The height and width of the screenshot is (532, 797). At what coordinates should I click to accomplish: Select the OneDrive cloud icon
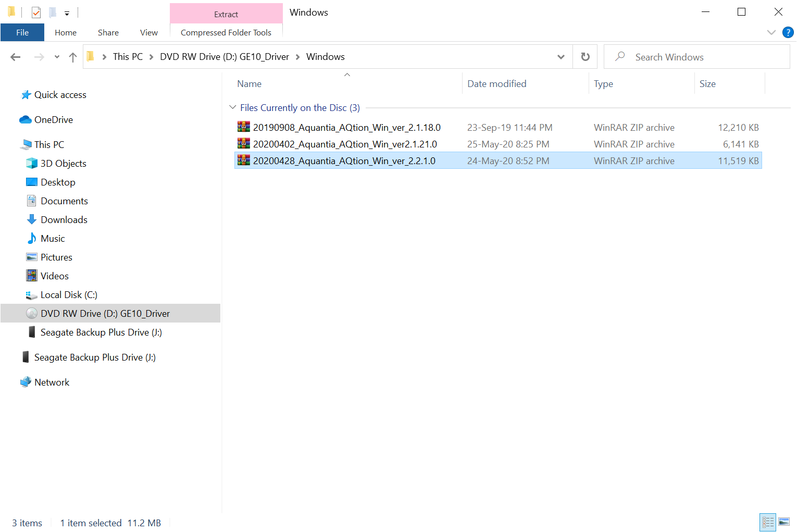[26, 120]
